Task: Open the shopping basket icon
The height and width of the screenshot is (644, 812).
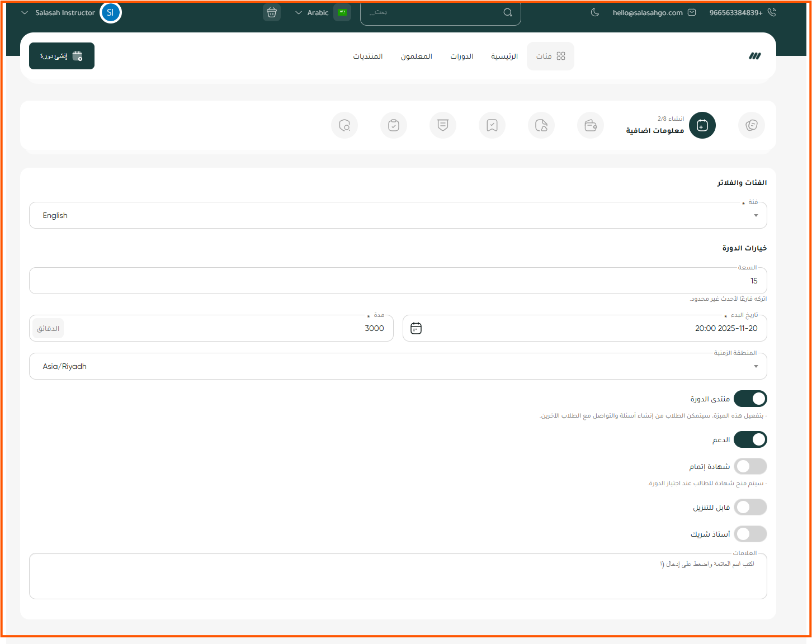Action: coord(272,12)
